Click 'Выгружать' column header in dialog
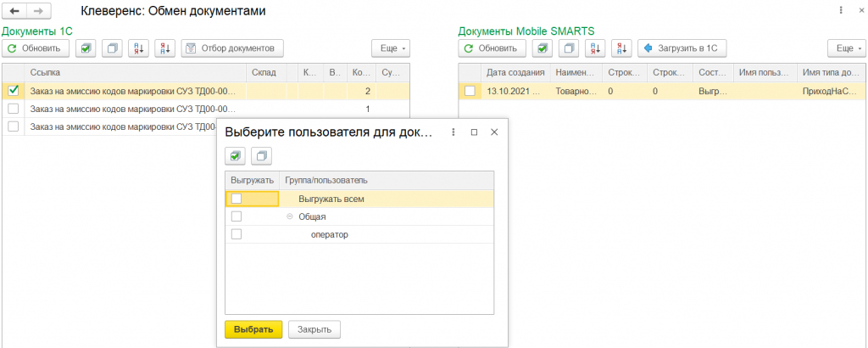 coord(252,180)
